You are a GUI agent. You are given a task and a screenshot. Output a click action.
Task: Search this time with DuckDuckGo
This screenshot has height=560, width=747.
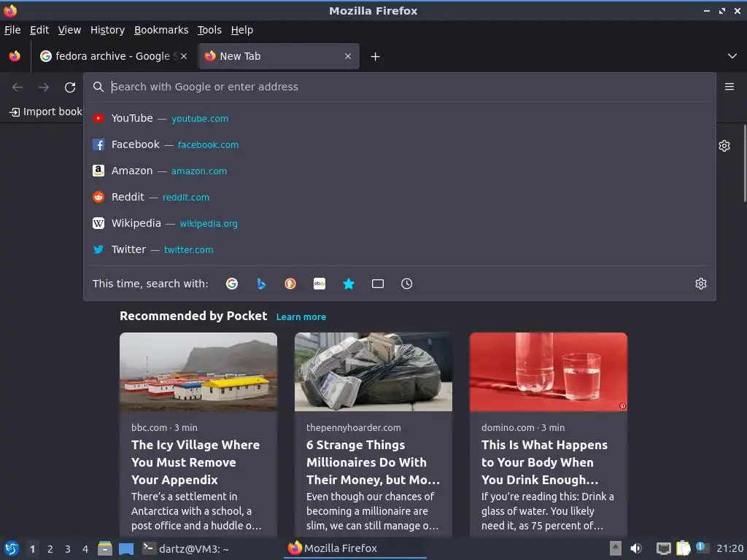[290, 284]
